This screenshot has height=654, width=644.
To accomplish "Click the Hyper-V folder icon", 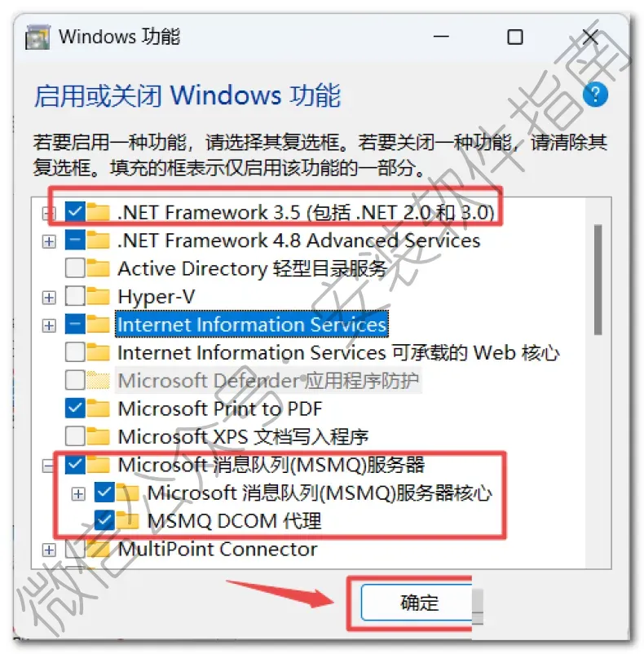I will 99,297.
